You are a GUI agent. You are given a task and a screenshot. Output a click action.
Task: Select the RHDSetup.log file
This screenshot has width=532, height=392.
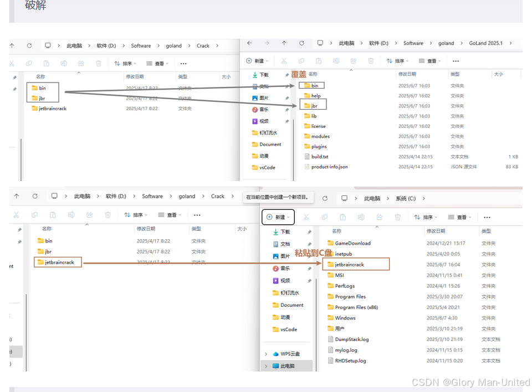[x=347, y=361]
